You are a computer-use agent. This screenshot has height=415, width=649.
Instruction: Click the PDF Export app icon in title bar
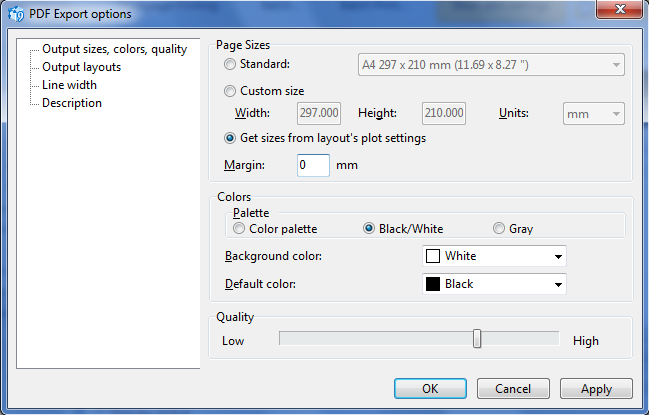point(16,14)
